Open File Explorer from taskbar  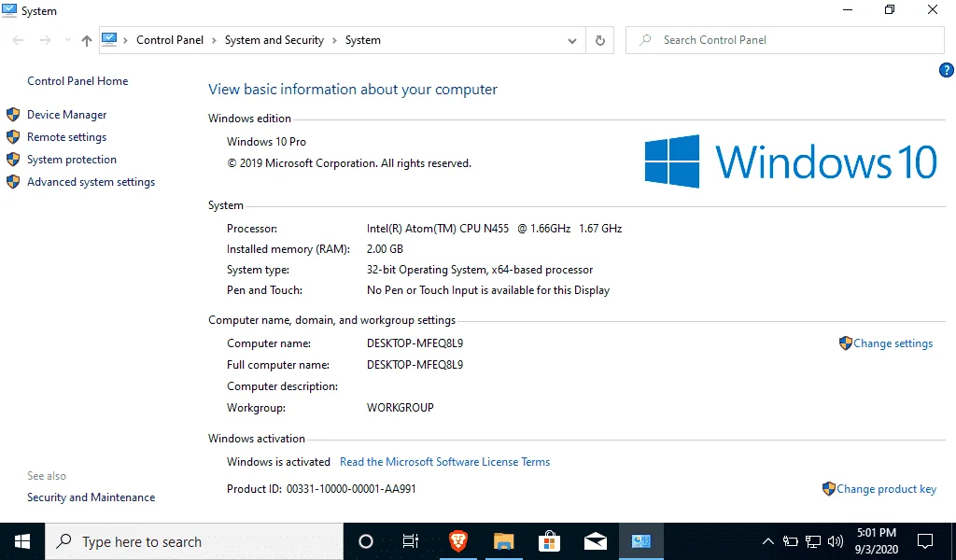point(503,541)
